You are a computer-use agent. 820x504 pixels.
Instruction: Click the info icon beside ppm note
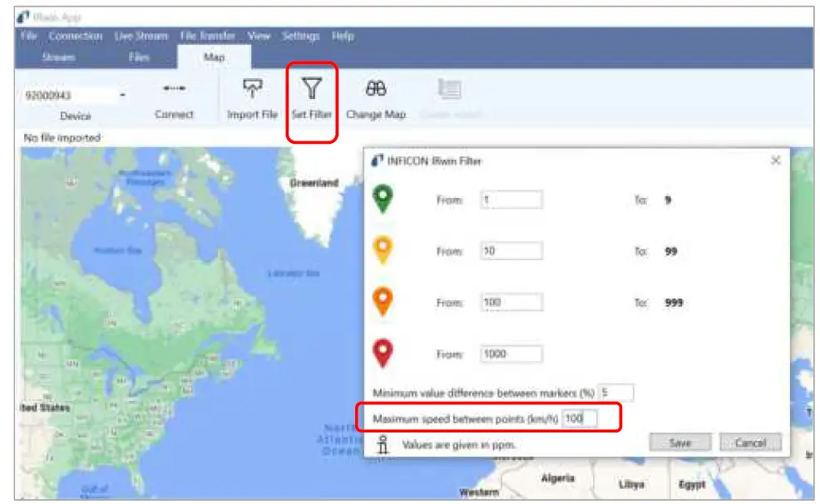pyautogui.click(x=383, y=444)
